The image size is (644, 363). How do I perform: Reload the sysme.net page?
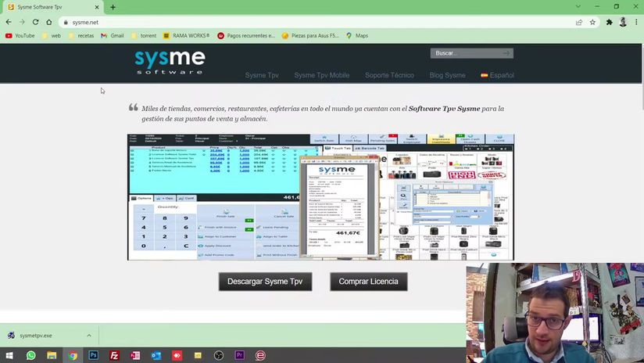tap(35, 22)
